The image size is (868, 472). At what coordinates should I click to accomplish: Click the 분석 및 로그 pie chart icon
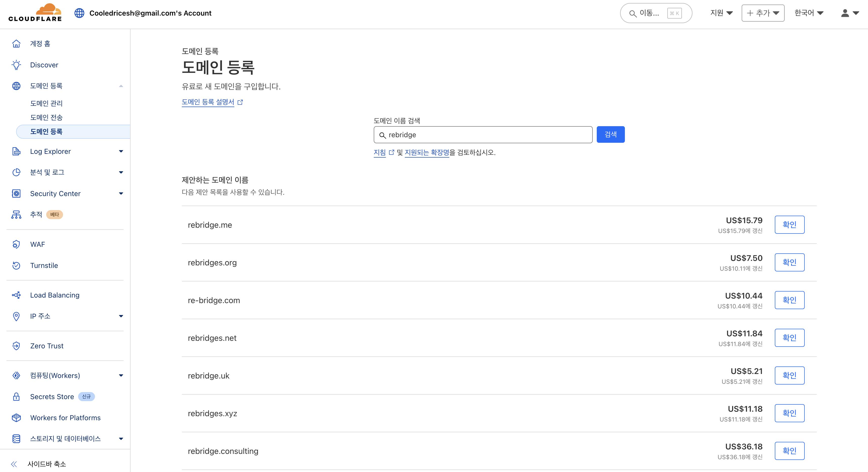click(16, 172)
